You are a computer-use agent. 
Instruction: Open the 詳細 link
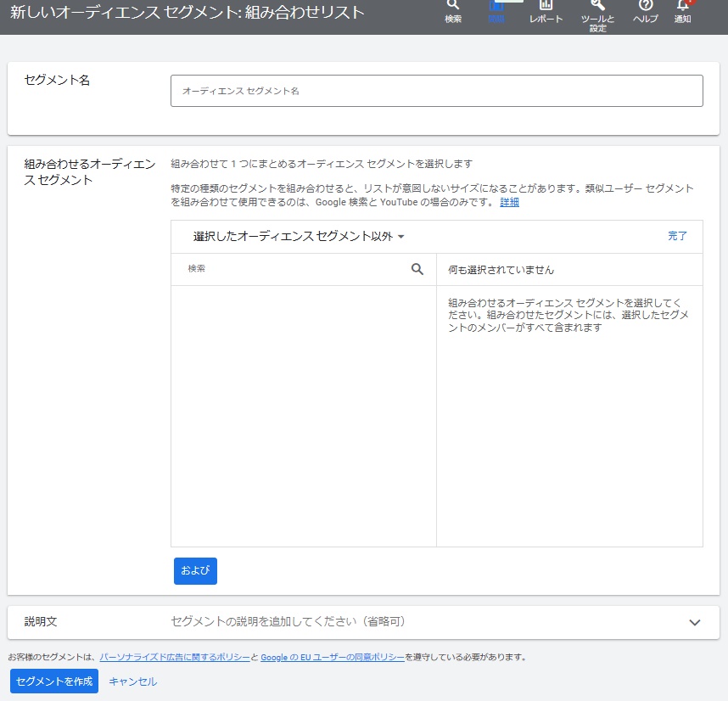coord(509,202)
